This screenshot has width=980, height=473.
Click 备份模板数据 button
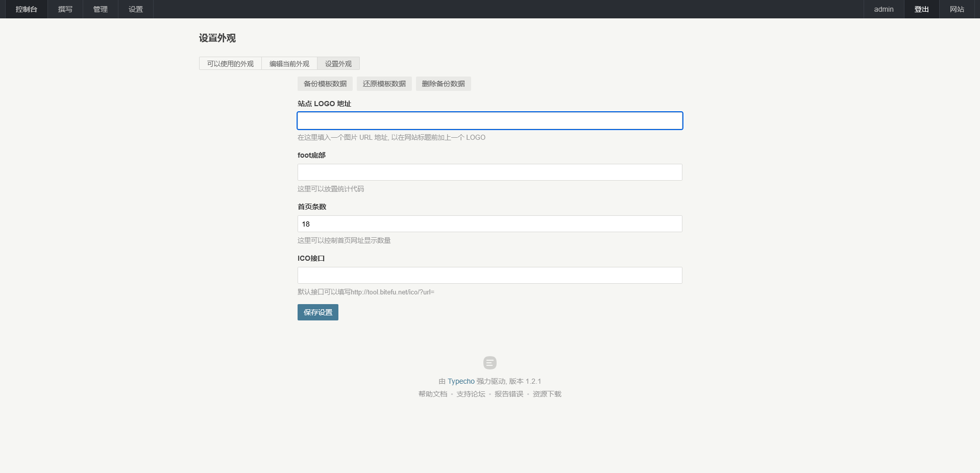click(325, 84)
